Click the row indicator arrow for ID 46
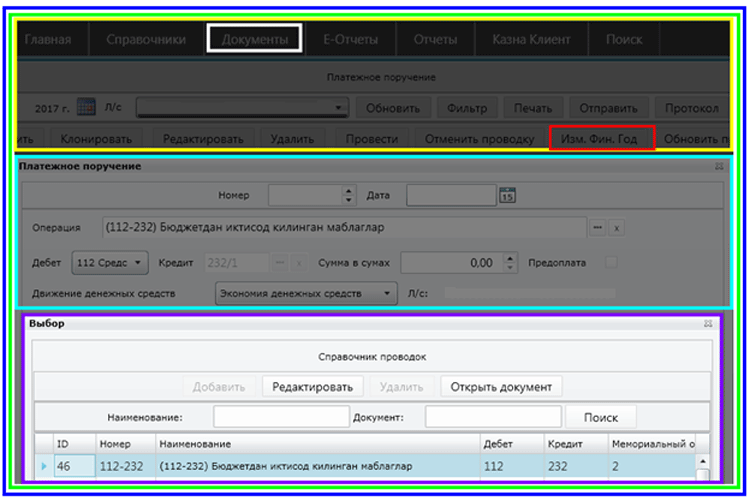The height and width of the screenshot is (501, 750). pos(42,466)
